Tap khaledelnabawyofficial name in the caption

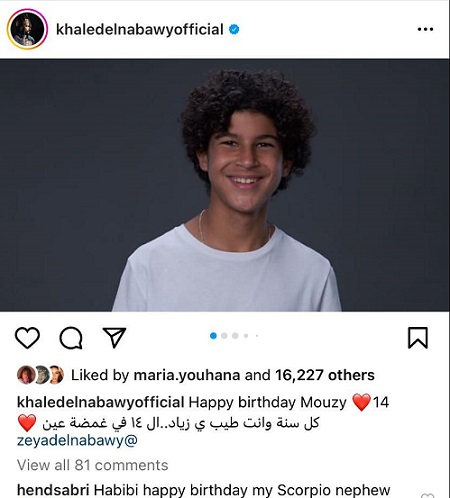(100, 402)
